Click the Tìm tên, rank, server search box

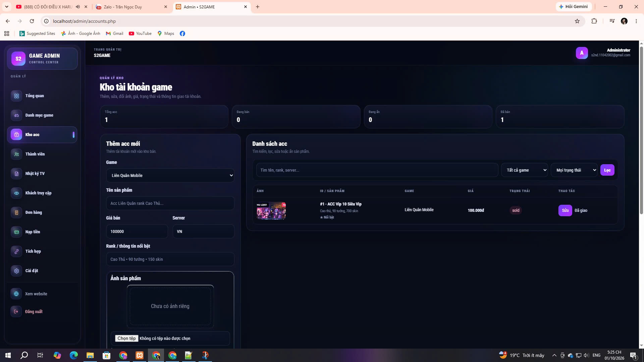tap(377, 170)
